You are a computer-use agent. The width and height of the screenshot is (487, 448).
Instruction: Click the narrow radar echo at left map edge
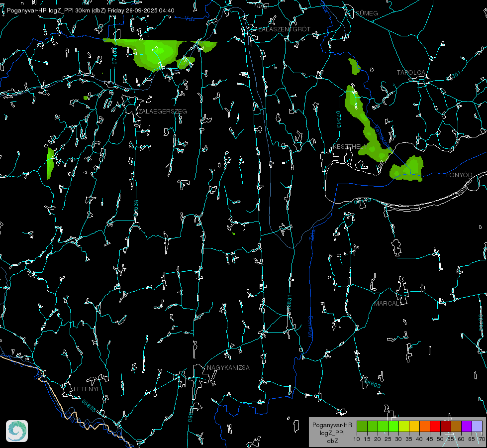pyautogui.click(x=50, y=163)
